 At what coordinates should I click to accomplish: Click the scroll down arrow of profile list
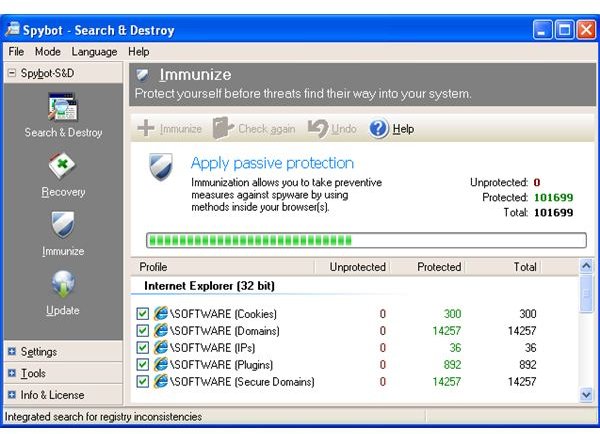click(586, 394)
